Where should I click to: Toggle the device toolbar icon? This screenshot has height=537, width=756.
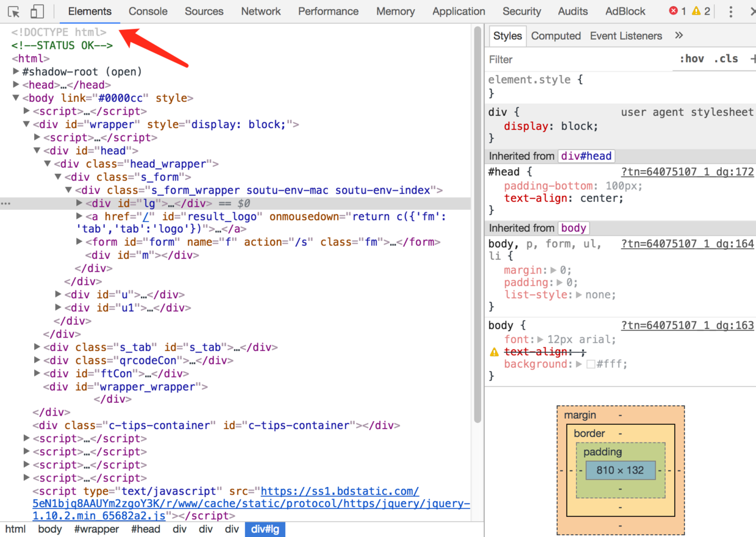37,12
